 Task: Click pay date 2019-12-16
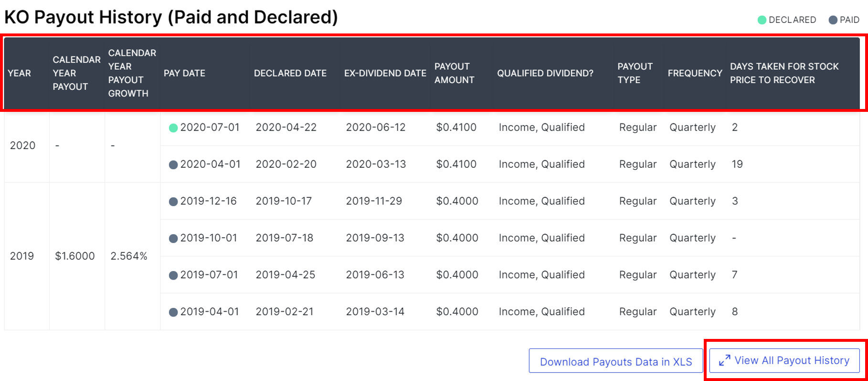208,201
